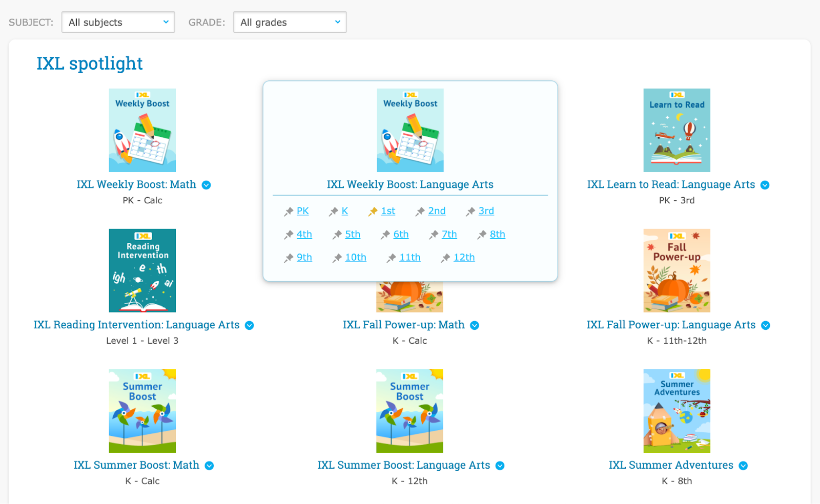
Task: Open the 1st grade link
Action: (388, 211)
